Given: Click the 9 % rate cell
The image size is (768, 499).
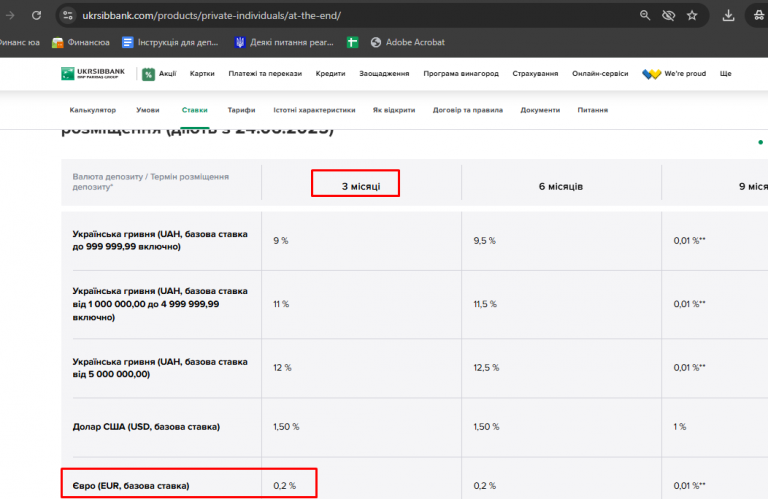Looking at the screenshot, I should click(x=281, y=241).
